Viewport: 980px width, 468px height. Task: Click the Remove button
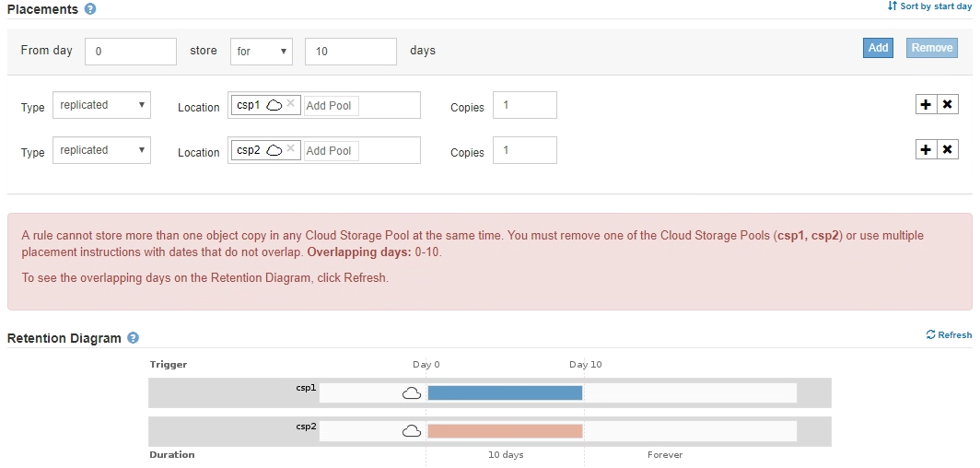tap(932, 48)
